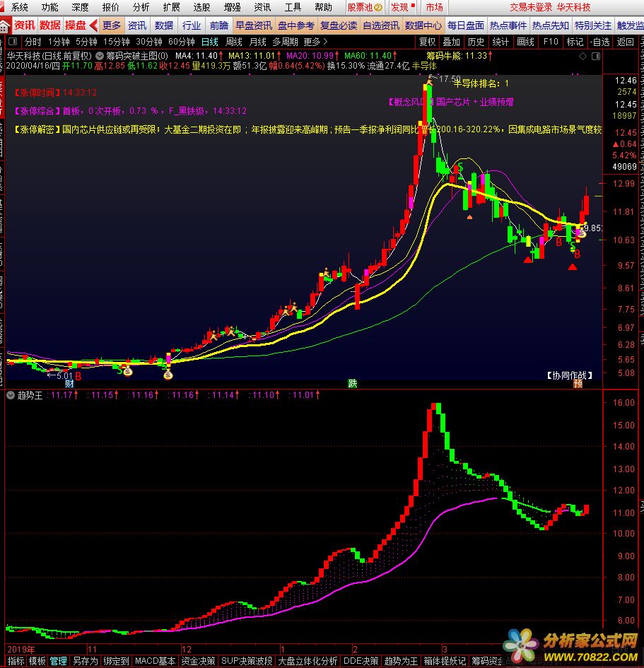
Task: Open the 深度 menu
Action: coord(80,7)
